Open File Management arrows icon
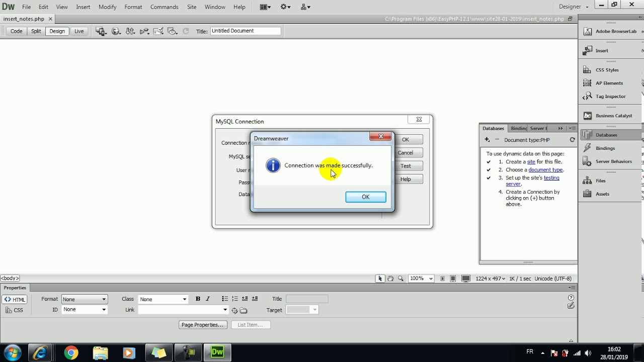 pyautogui.click(x=130, y=31)
